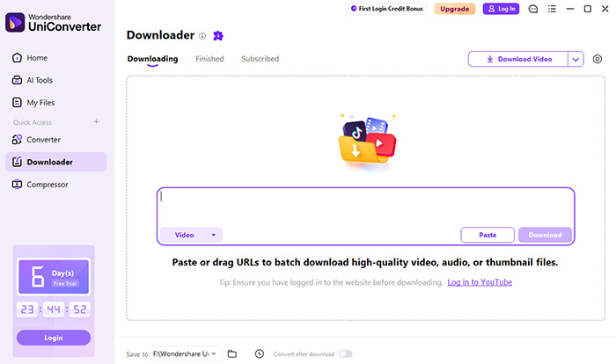Add a Quick Access shortcut with plus

point(96,121)
